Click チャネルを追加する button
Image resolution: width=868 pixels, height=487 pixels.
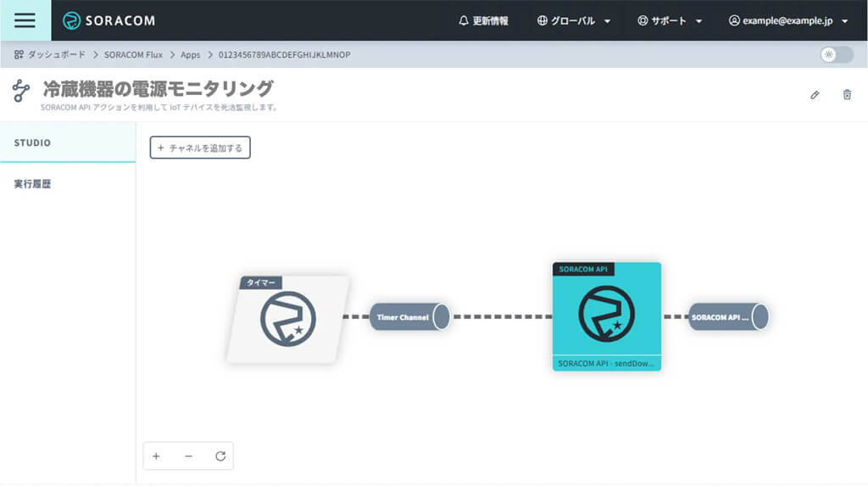(200, 148)
